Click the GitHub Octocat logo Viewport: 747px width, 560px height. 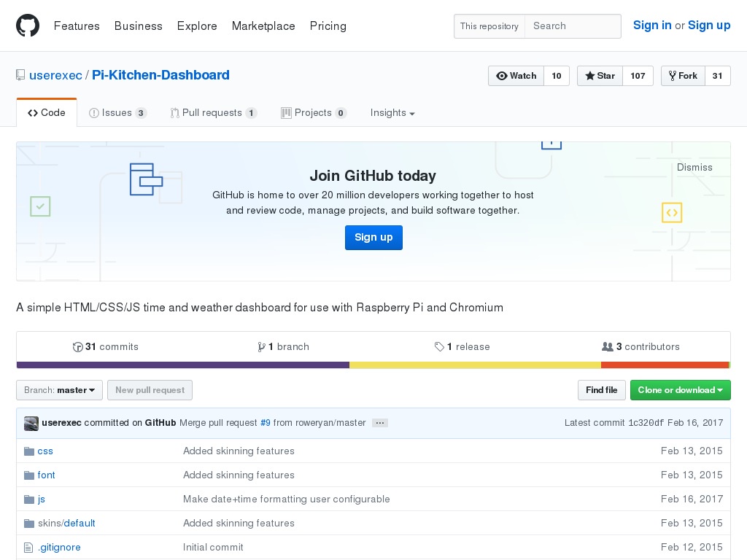coord(28,26)
